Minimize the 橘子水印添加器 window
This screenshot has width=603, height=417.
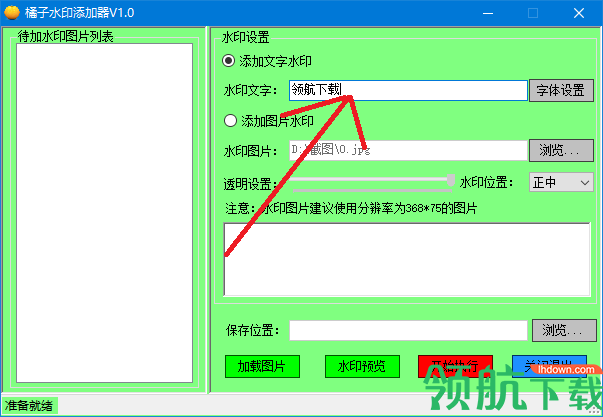[x=488, y=13]
